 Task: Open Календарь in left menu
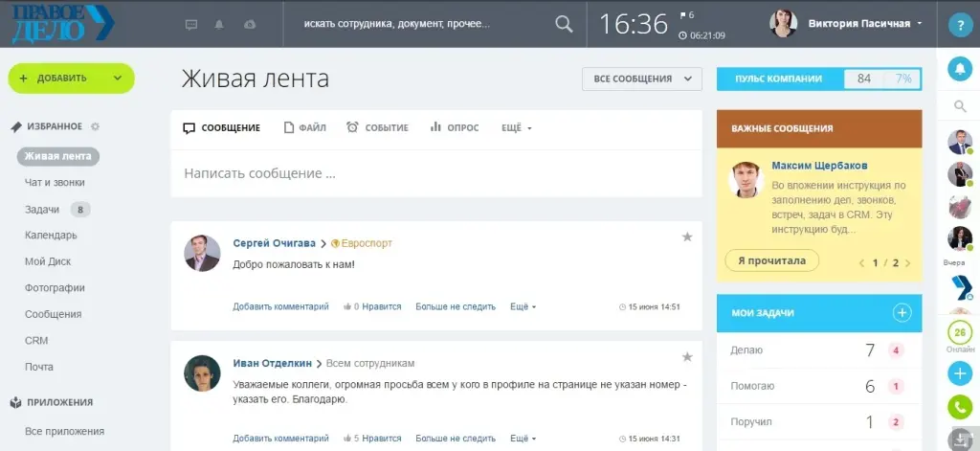[x=51, y=236]
